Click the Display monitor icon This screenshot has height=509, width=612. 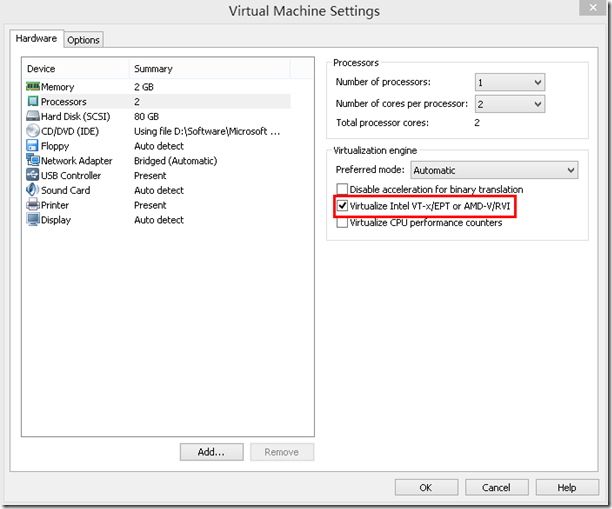click(33, 220)
